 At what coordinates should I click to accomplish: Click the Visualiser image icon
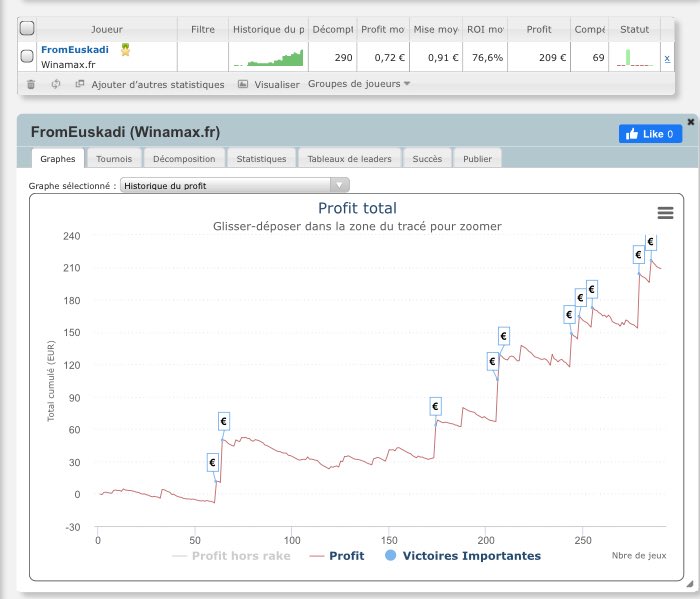(243, 84)
